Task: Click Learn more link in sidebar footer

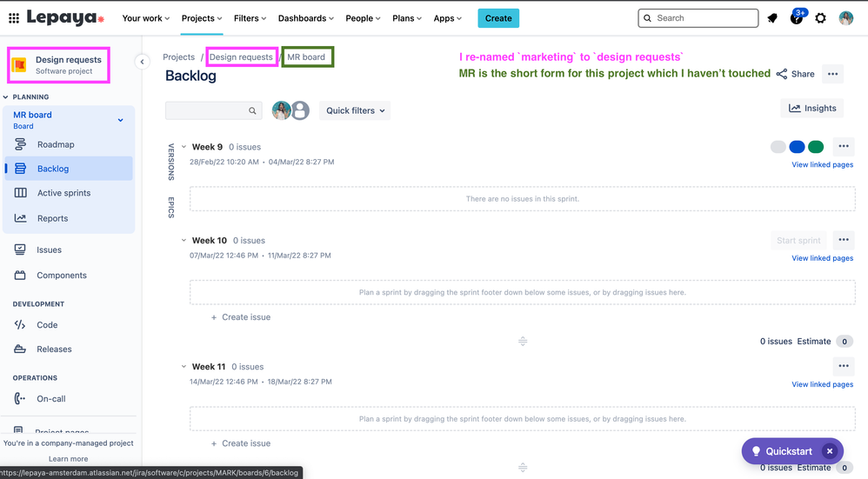Action: pos(68,458)
